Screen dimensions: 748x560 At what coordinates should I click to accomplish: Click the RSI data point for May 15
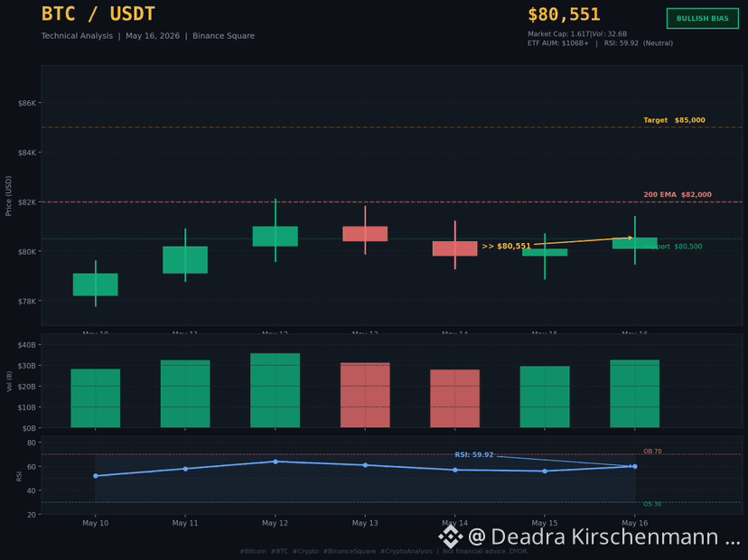[545, 471]
